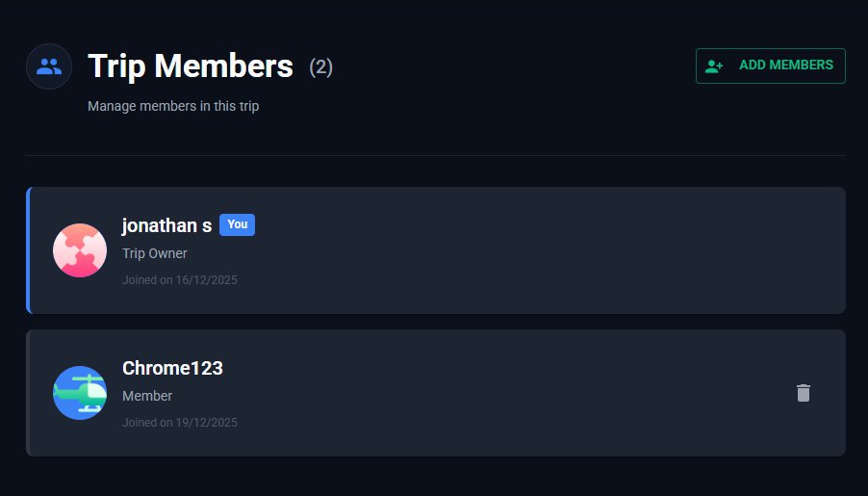The width and height of the screenshot is (868, 496).
Task: Click the "Joined on 16/12/2025" date
Action: (x=180, y=280)
